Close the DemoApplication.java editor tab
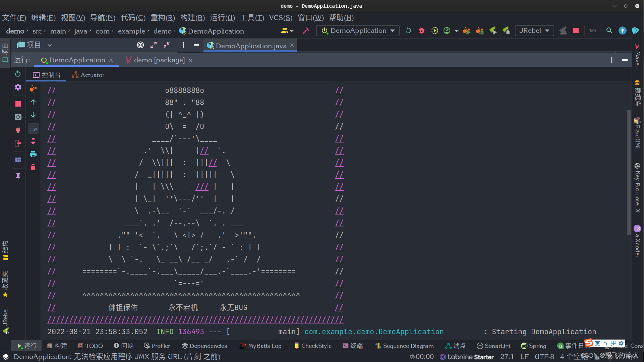This screenshot has width=644, height=362. point(292,45)
